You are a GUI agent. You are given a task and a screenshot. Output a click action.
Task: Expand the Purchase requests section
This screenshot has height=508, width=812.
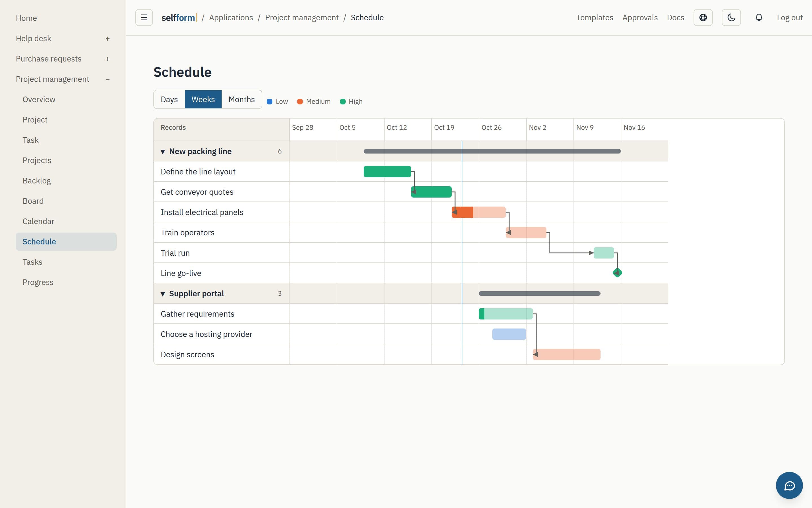pos(107,59)
